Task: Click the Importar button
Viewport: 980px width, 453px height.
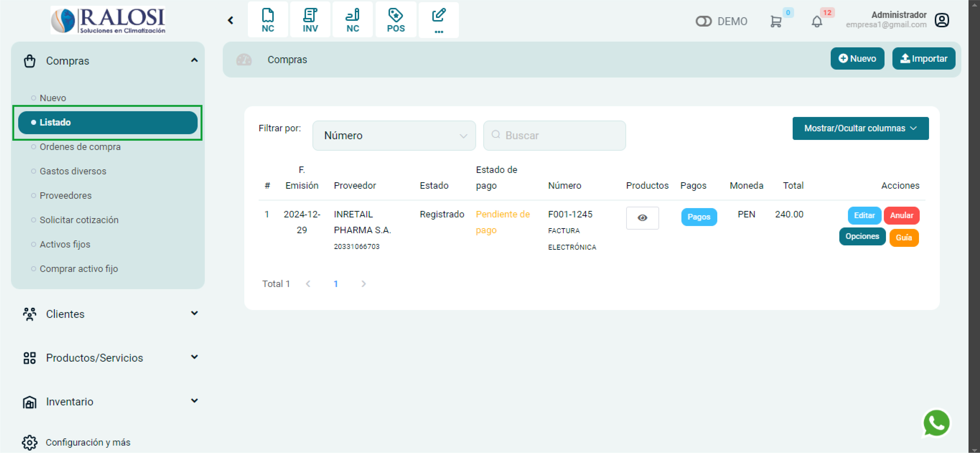Action: point(923,59)
